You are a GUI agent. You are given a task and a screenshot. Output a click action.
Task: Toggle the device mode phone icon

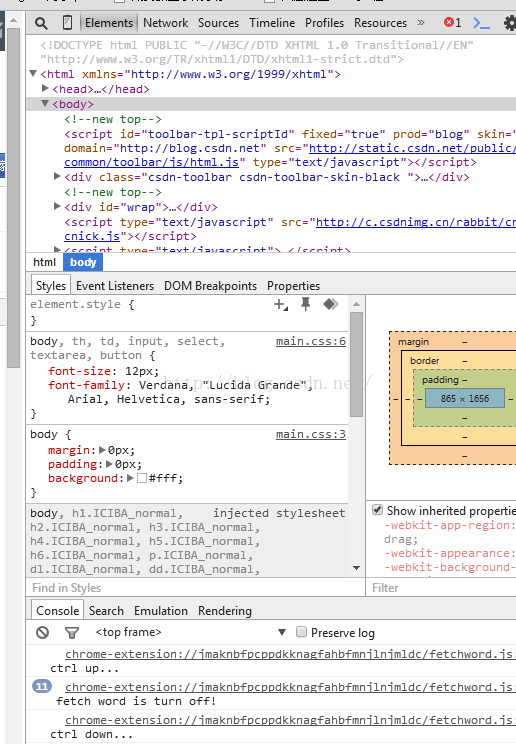click(x=67, y=22)
